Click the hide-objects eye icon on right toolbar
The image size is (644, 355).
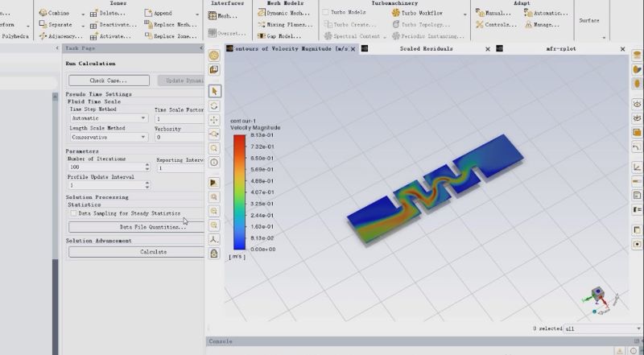pos(637,118)
